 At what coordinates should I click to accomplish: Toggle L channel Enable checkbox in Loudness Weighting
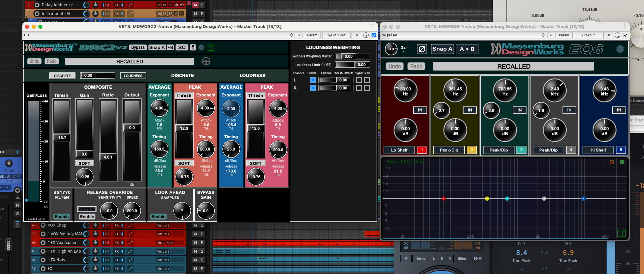pyautogui.click(x=313, y=80)
